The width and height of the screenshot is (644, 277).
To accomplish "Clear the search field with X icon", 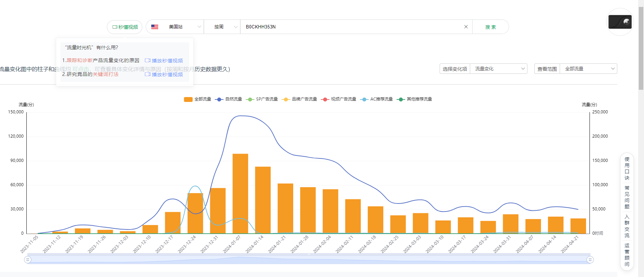I will [x=466, y=27].
